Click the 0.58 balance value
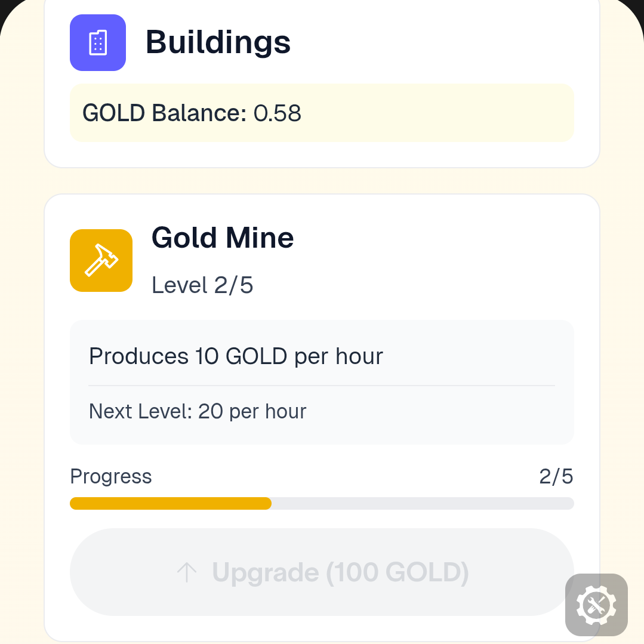 point(278,113)
